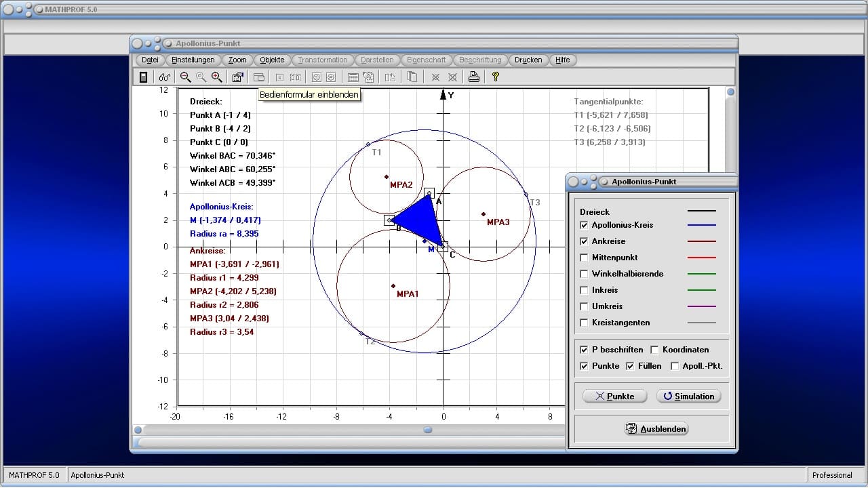The image size is (868, 488).
Task: Open the Hilfe menu
Action: pos(563,60)
